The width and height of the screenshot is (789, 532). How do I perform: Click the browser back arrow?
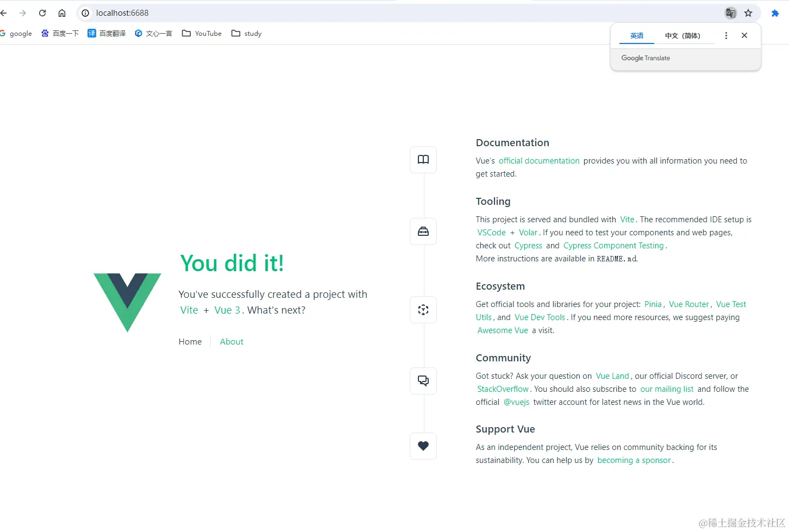pyautogui.click(x=4, y=13)
